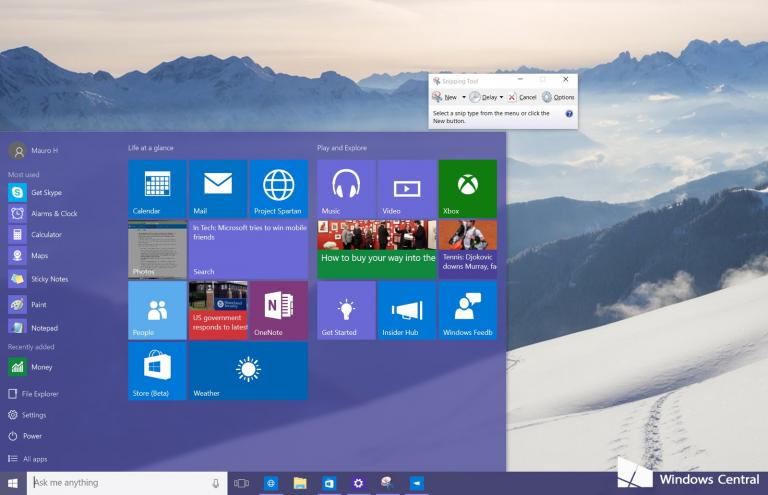Click the Music headphones tile
The height and width of the screenshot is (495, 768).
coord(346,188)
